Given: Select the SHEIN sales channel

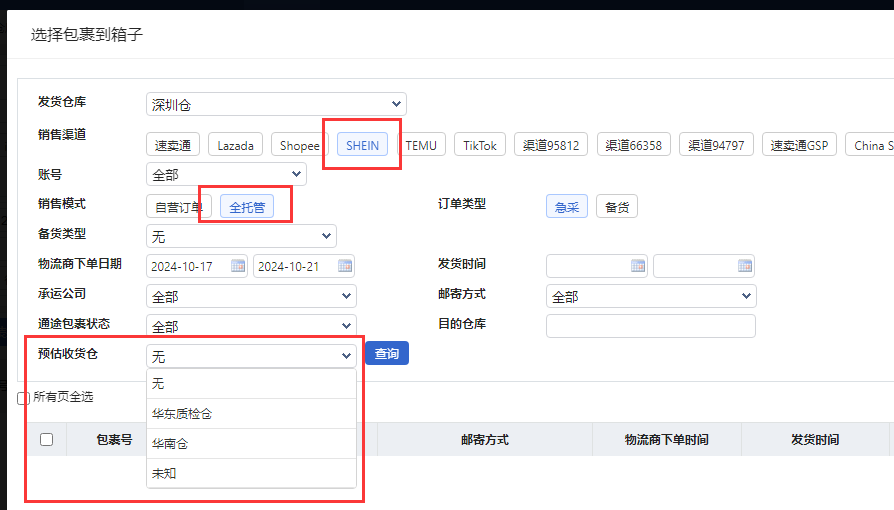Looking at the screenshot, I should tap(362, 145).
